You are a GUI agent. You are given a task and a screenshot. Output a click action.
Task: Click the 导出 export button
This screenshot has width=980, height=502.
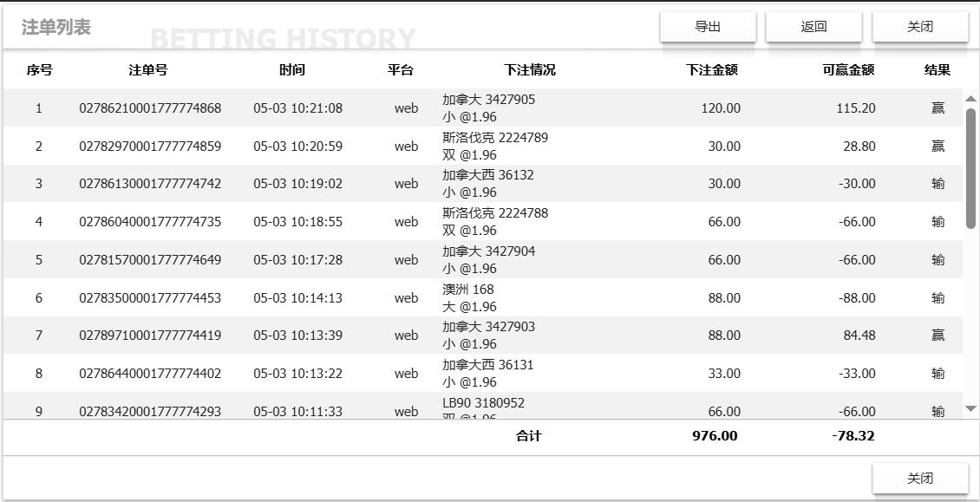tap(708, 26)
